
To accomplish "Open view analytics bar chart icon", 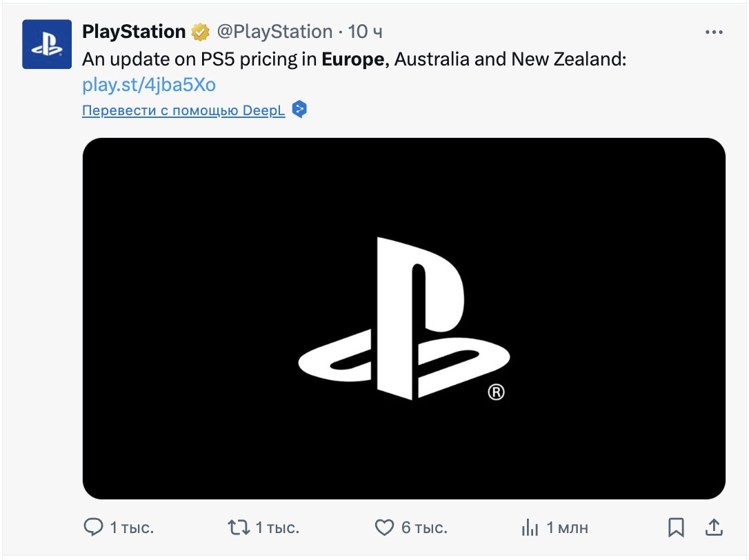I will click(x=530, y=527).
